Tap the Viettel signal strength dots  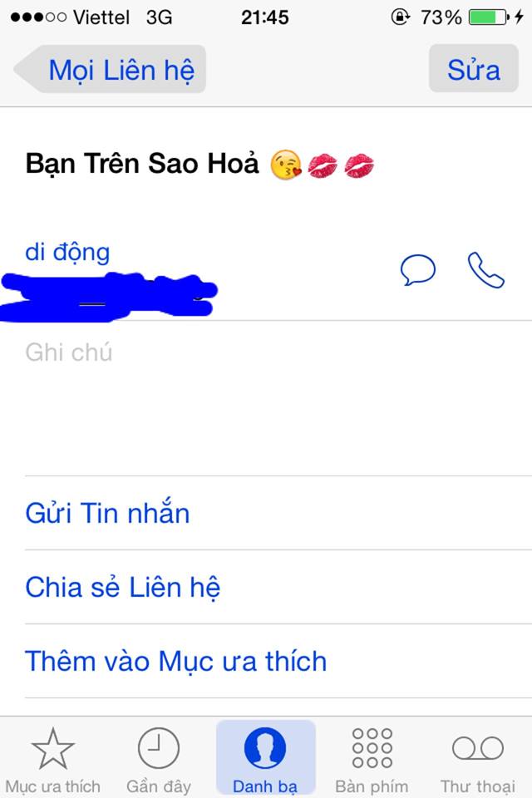pyautogui.click(x=38, y=17)
